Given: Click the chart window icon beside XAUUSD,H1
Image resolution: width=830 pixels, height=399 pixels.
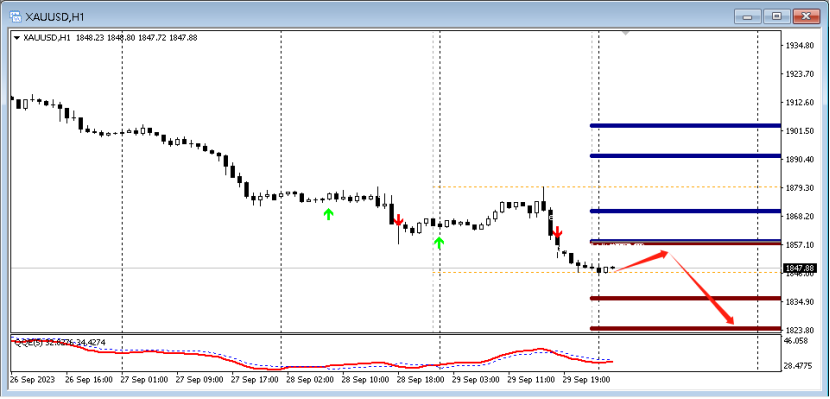Looking at the screenshot, I should (x=16, y=16).
